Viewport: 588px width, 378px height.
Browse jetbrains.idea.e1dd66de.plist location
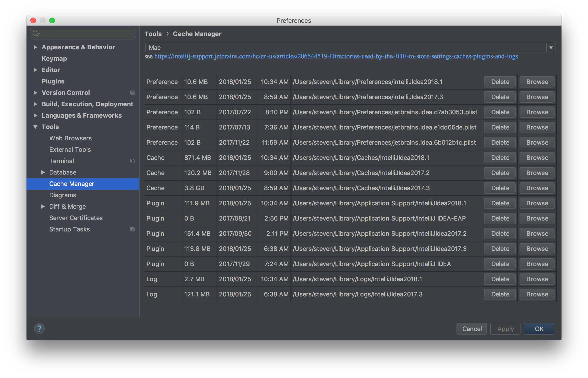point(537,127)
